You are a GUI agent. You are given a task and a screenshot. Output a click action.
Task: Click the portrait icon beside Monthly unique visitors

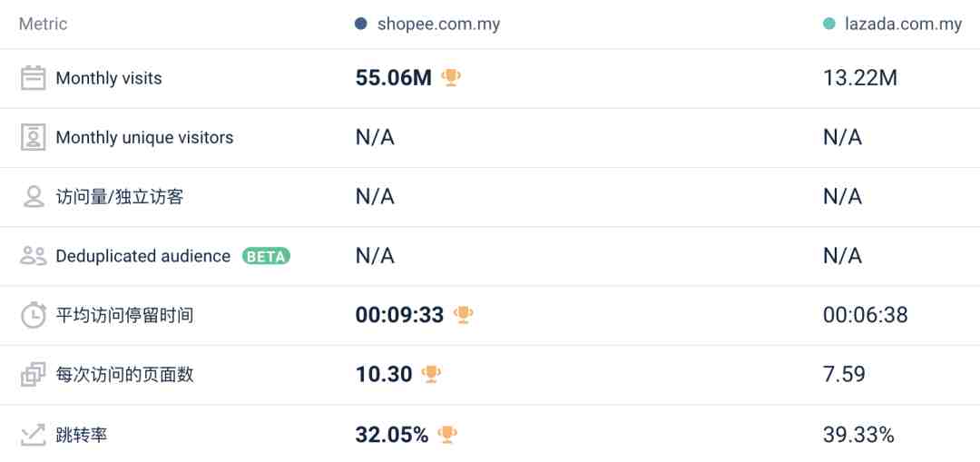coord(34,138)
